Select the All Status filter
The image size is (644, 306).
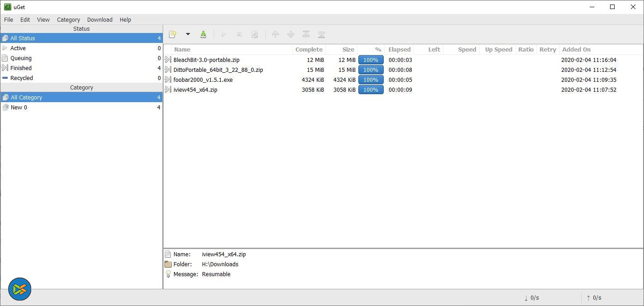(x=81, y=38)
